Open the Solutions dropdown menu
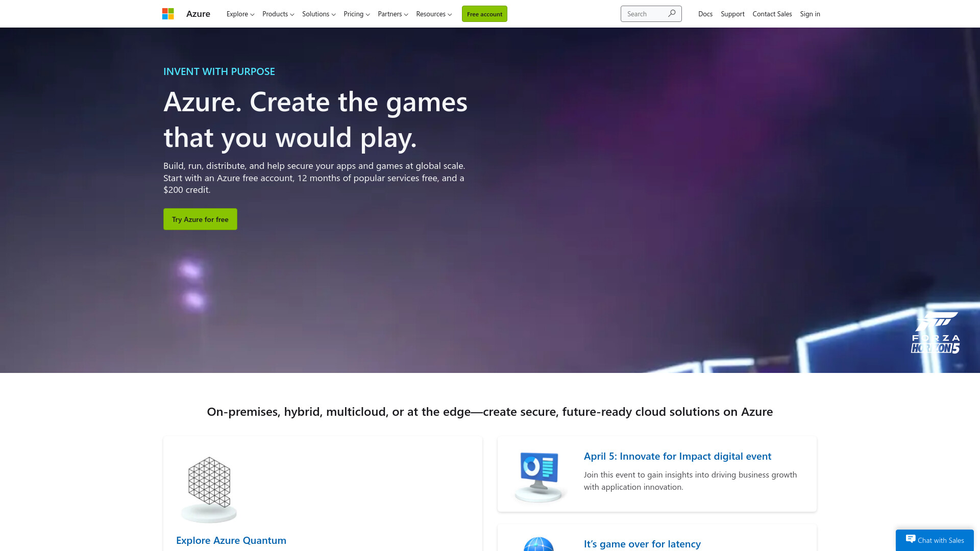This screenshot has width=980, height=551. point(319,14)
